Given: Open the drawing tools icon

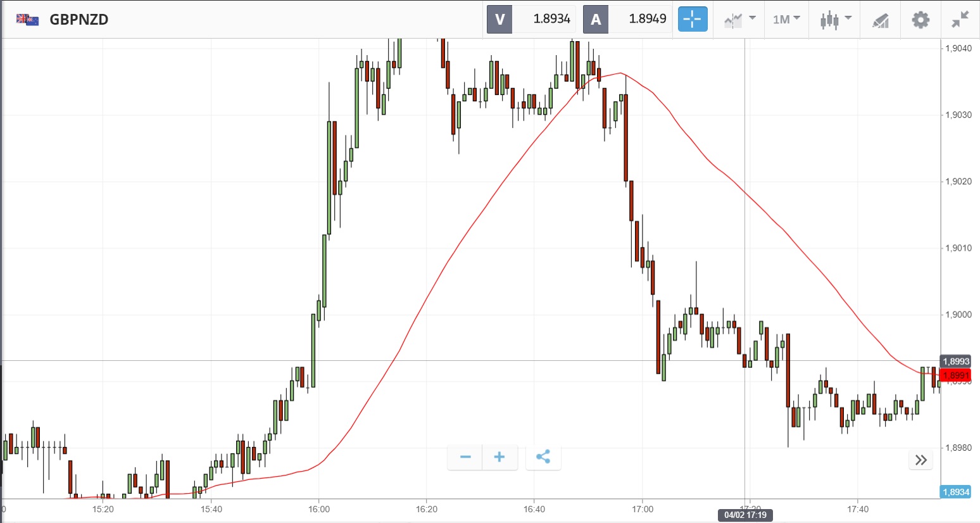Looking at the screenshot, I should [881, 20].
